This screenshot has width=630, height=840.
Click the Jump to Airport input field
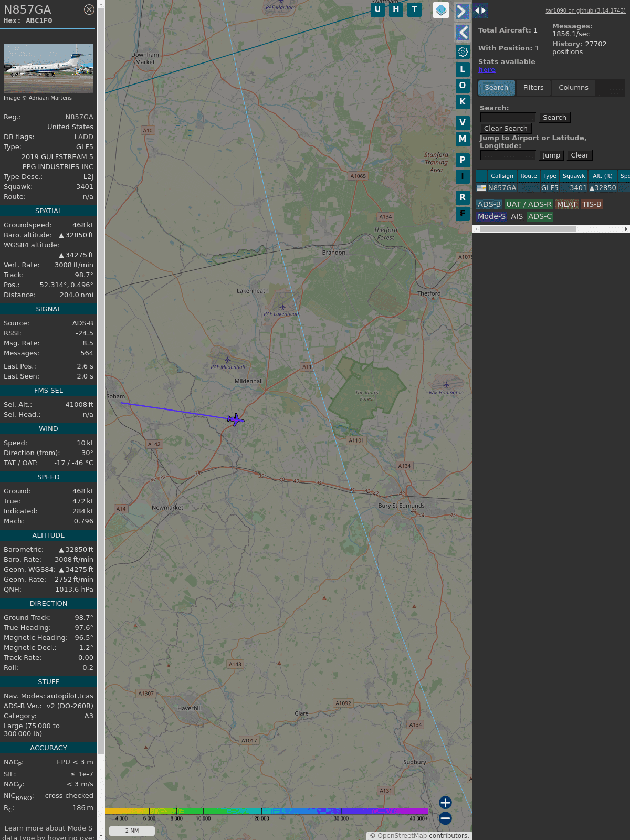click(508, 155)
